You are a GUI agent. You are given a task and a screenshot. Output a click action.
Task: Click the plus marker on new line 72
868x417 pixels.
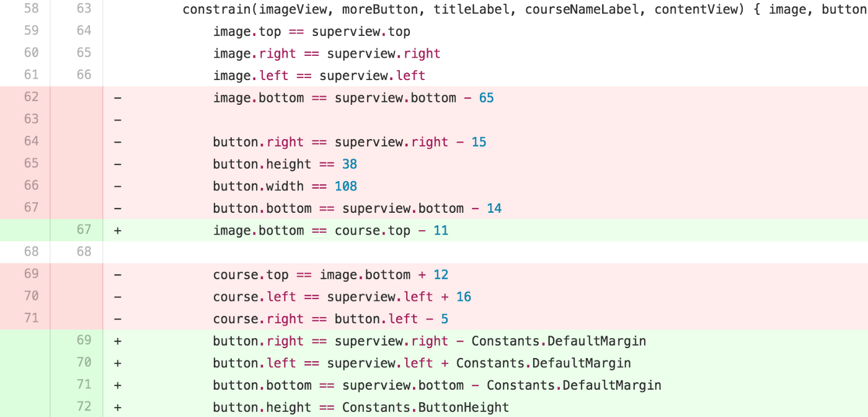click(118, 407)
